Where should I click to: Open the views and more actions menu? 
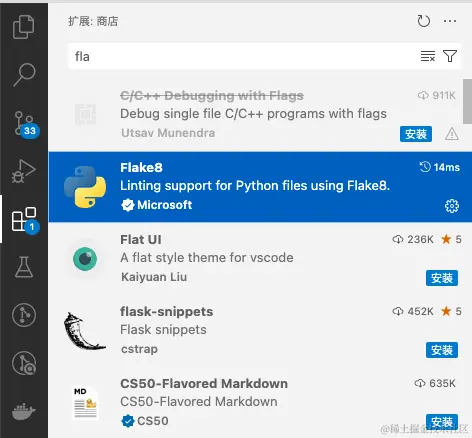tap(450, 21)
